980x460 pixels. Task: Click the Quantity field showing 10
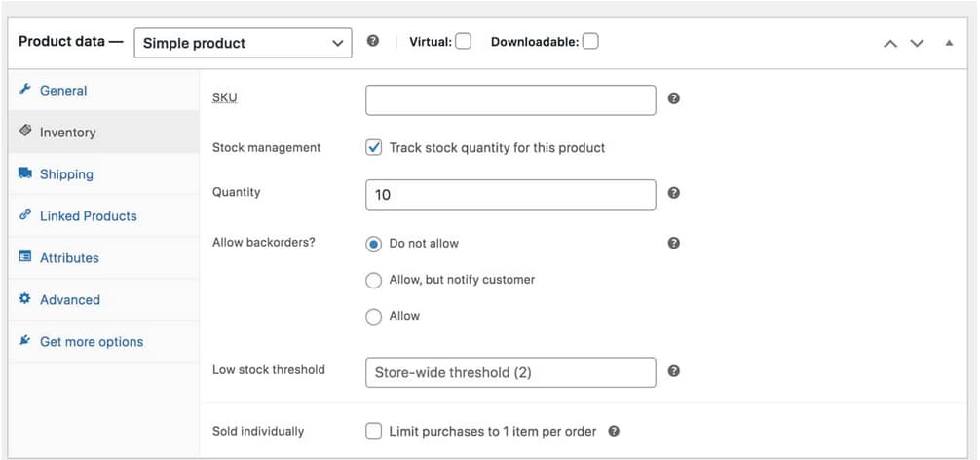pos(510,194)
